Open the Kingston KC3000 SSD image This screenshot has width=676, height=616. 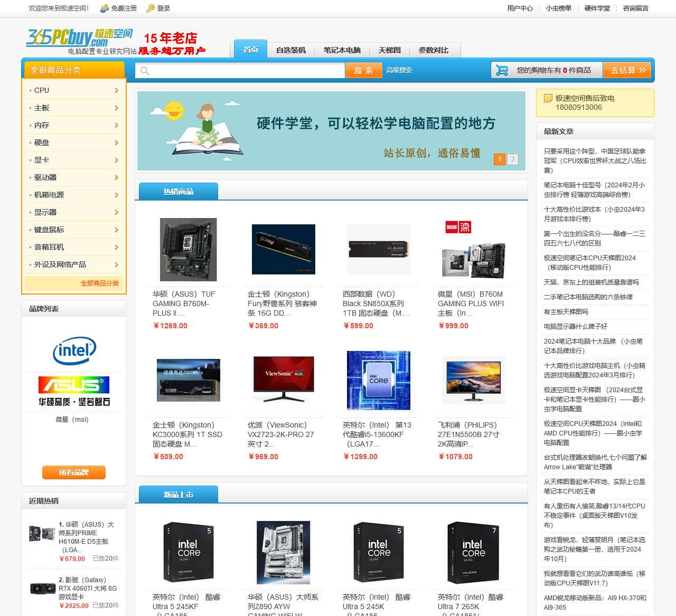coord(189,380)
